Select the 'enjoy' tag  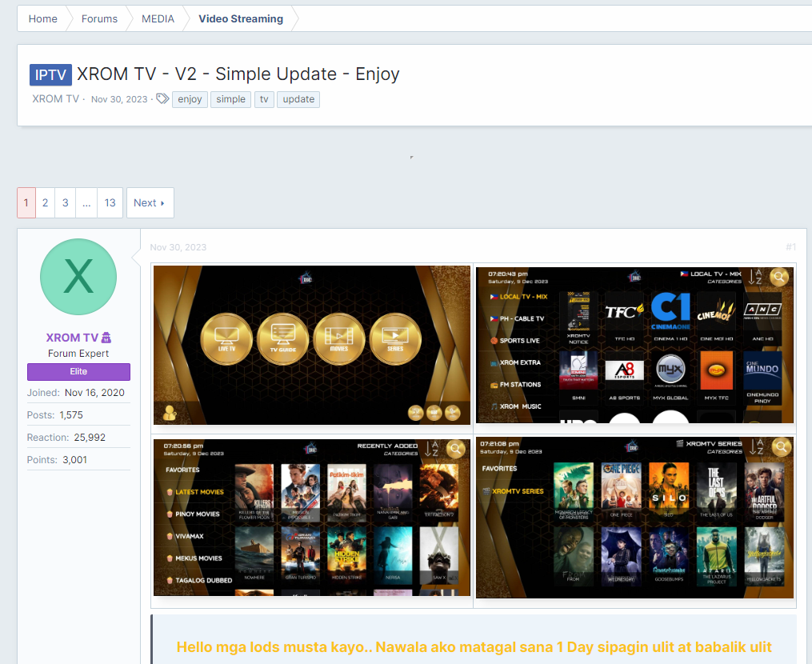click(x=190, y=99)
